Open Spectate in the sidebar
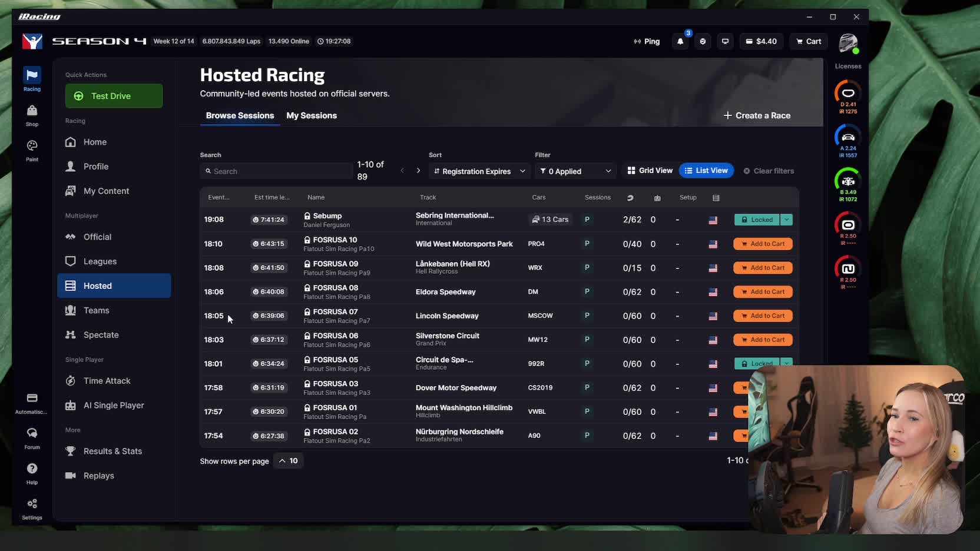This screenshot has height=551, width=980. 114,335
